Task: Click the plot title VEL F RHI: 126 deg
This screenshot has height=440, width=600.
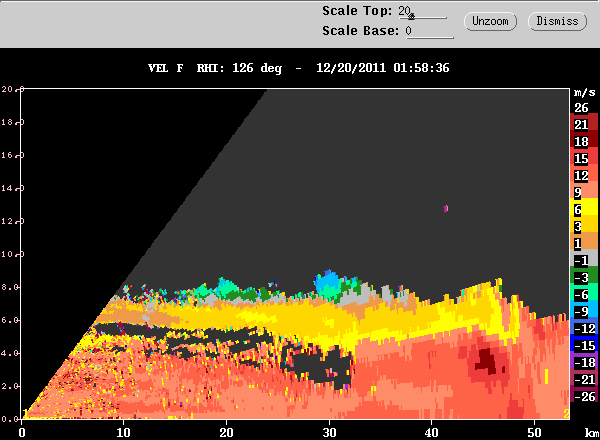Action: [215, 68]
